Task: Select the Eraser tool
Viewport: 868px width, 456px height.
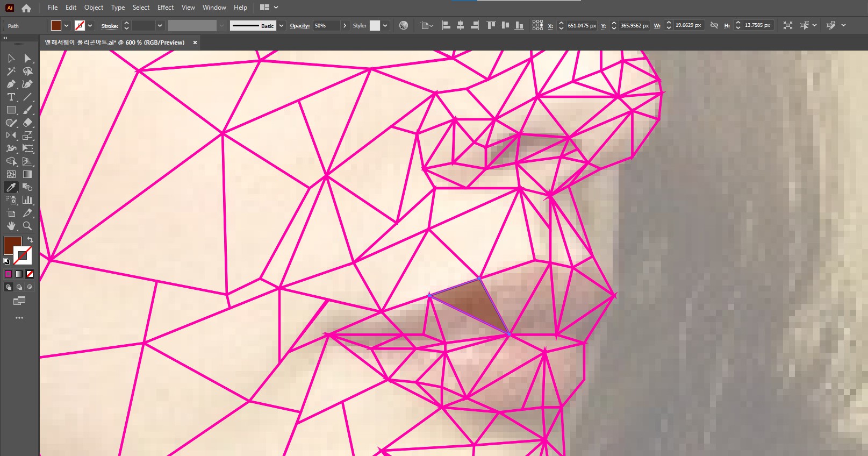Action: tap(27, 123)
